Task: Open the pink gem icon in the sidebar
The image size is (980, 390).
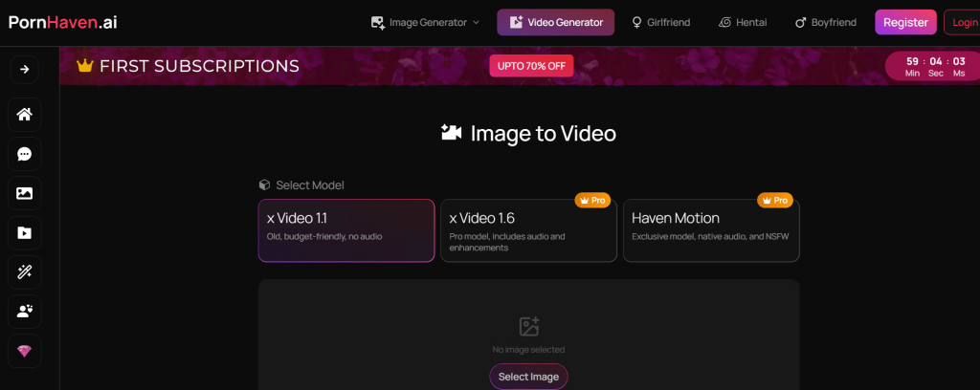Action: click(24, 351)
